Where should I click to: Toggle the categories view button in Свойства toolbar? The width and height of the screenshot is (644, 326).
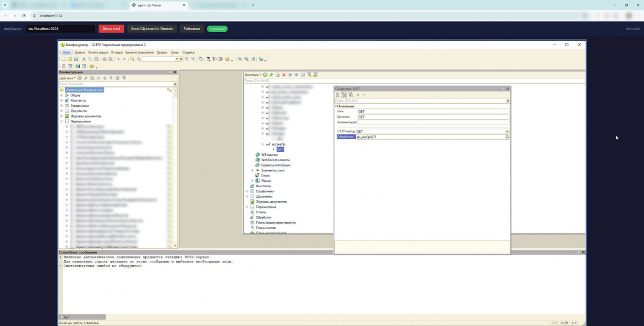(344, 95)
